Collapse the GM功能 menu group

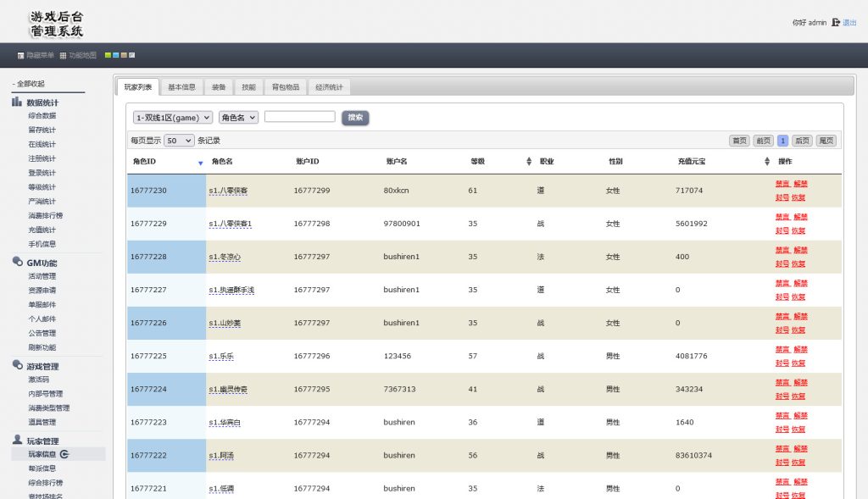42,263
